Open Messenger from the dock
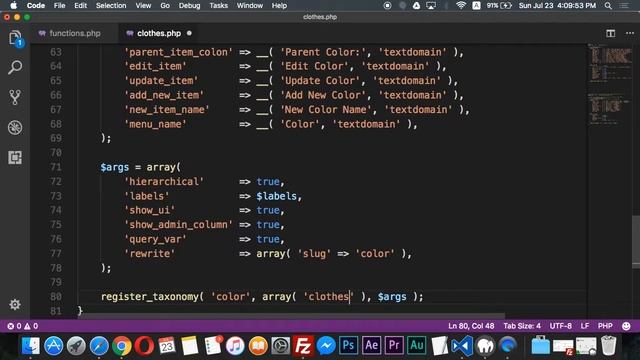Viewport: 640px width, 360px height. [326, 346]
